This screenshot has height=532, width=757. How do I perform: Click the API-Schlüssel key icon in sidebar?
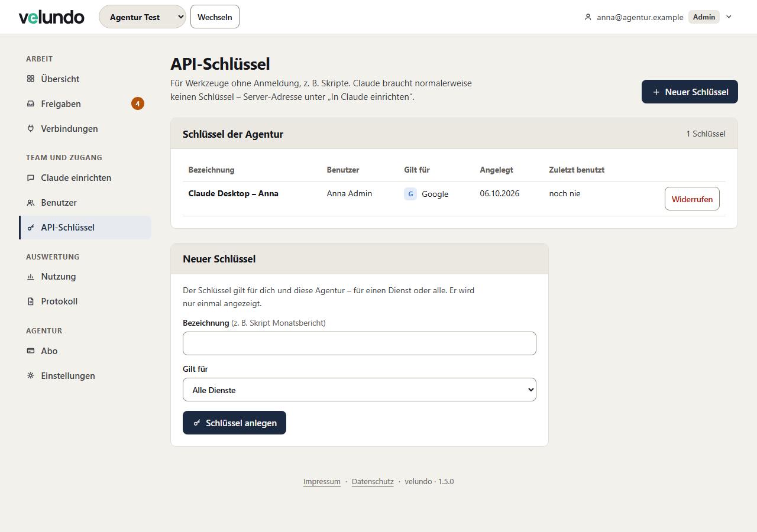coord(31,227)
